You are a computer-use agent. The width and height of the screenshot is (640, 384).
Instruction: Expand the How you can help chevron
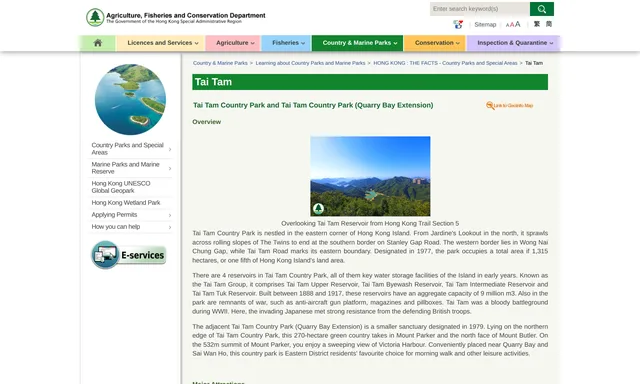click(170, 227)
